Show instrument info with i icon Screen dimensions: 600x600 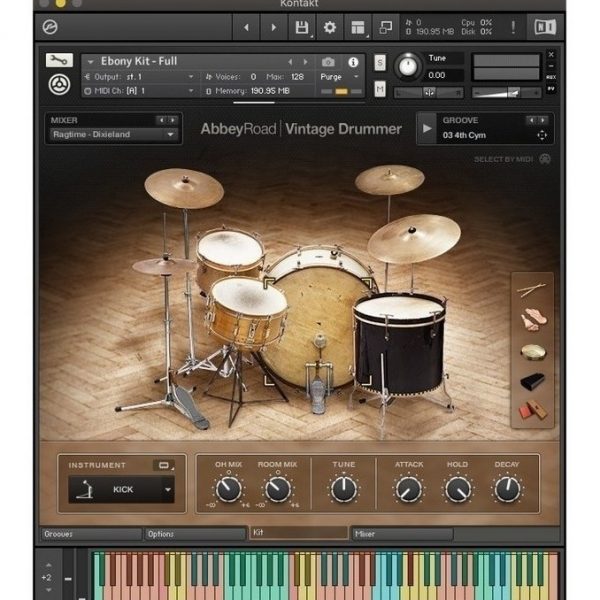pos(353,62)
